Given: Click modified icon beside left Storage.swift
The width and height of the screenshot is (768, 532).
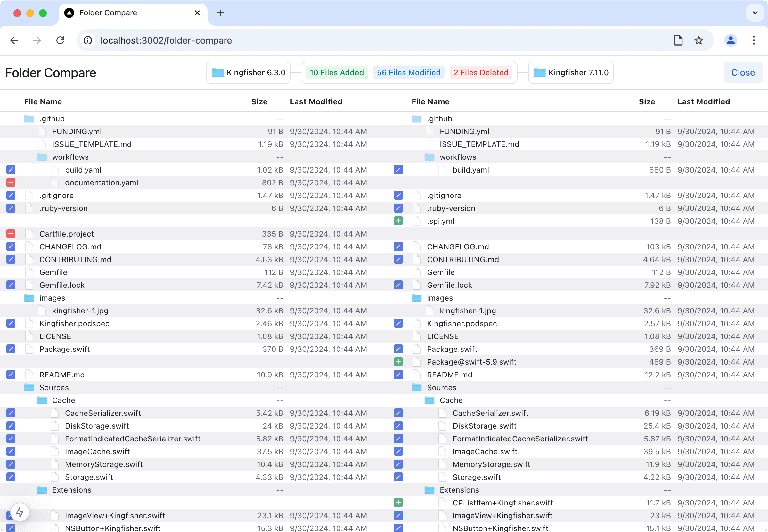Looking at the screenshot, I should click(x=11, y=477).
